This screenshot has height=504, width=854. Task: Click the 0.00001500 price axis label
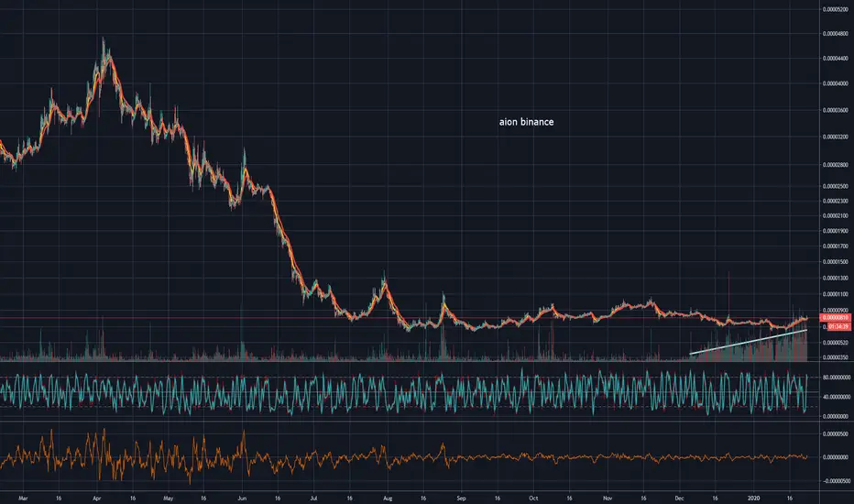coord(836,262)
